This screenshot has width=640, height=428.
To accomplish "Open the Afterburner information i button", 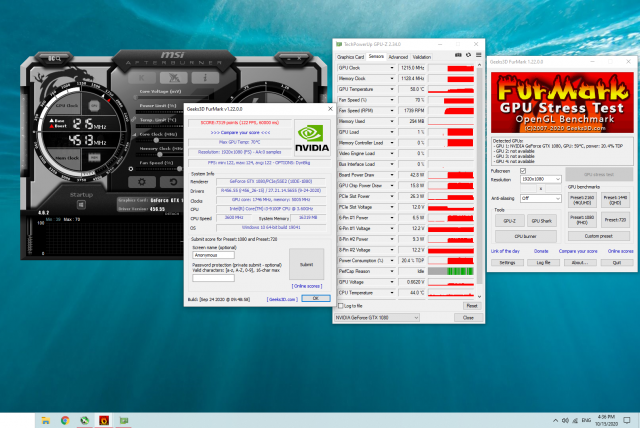I will click(205, 78).
